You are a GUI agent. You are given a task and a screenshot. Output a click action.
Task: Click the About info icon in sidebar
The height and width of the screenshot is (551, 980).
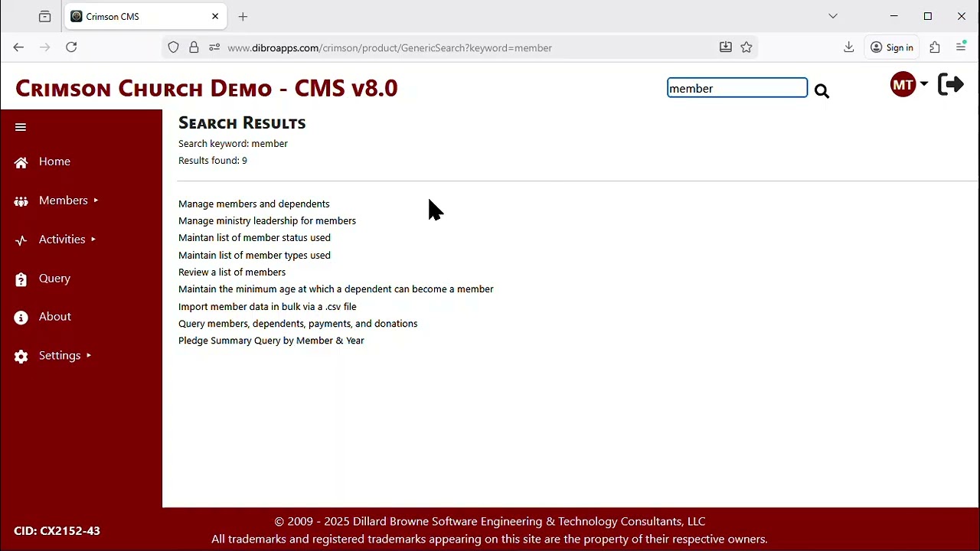[x=21, y=318]
